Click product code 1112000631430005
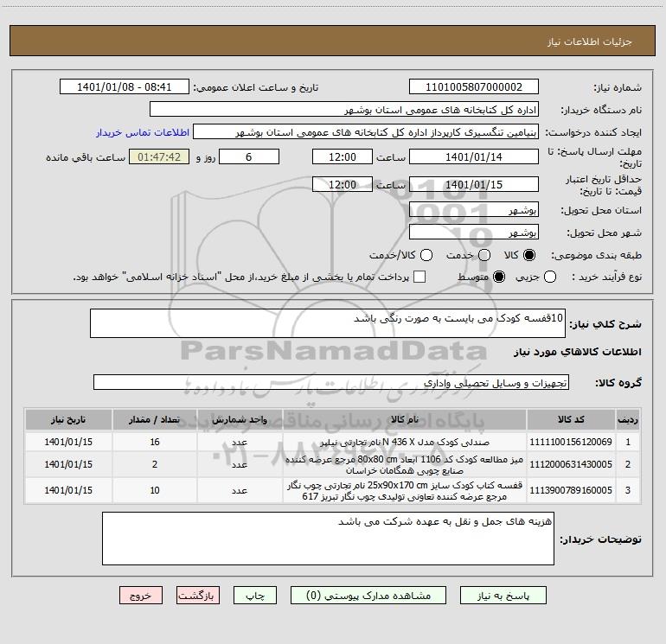Screen dimensions: 666x644 point(571,464)
